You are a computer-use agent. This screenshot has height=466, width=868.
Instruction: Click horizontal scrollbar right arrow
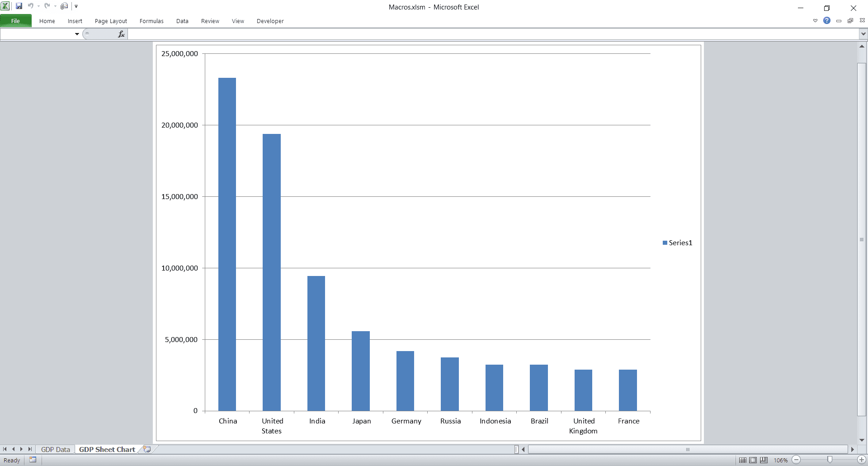point(852,449)
